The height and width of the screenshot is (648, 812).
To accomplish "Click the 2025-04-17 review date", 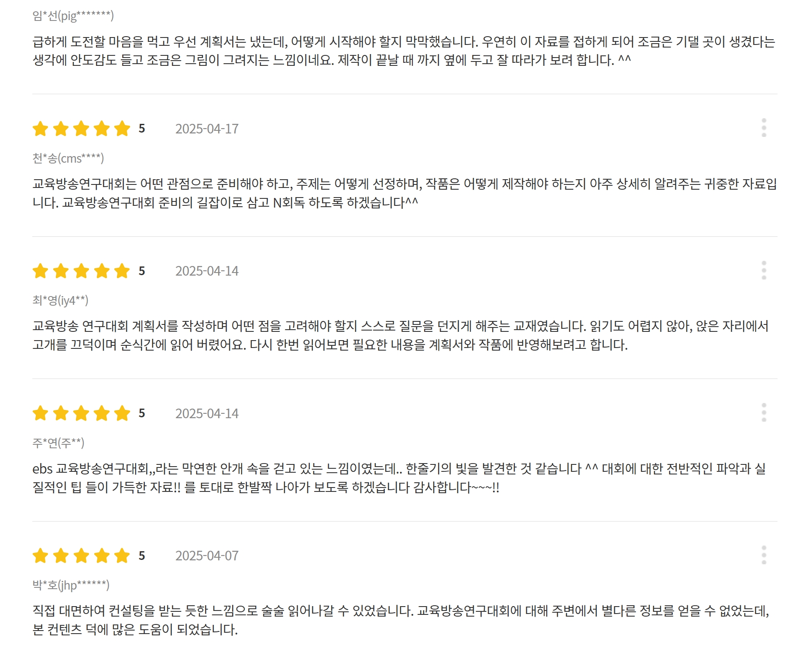I will pyautogui.click(x=207, y=129).
